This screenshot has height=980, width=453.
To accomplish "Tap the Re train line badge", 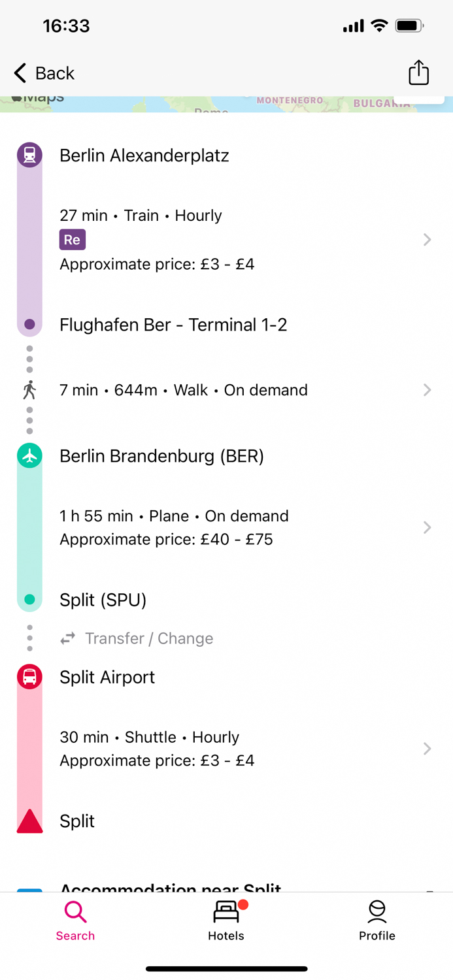I will pos(72,240).
